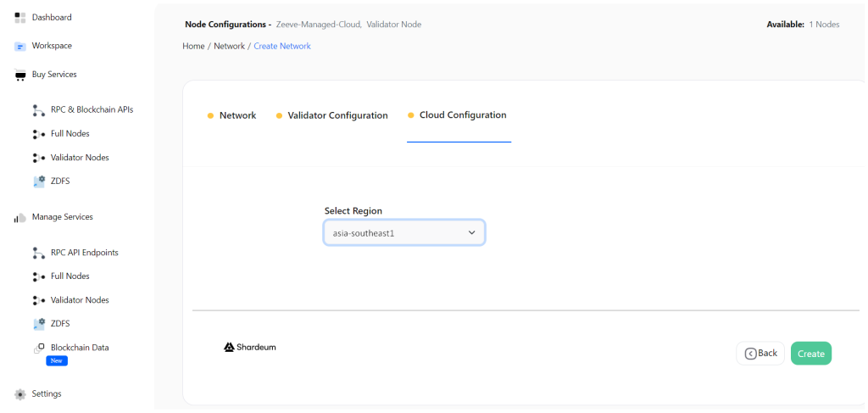Go to Validator Nodes under Buy Services
Screen dimensions: 868x413
click(x=80, y=157)
